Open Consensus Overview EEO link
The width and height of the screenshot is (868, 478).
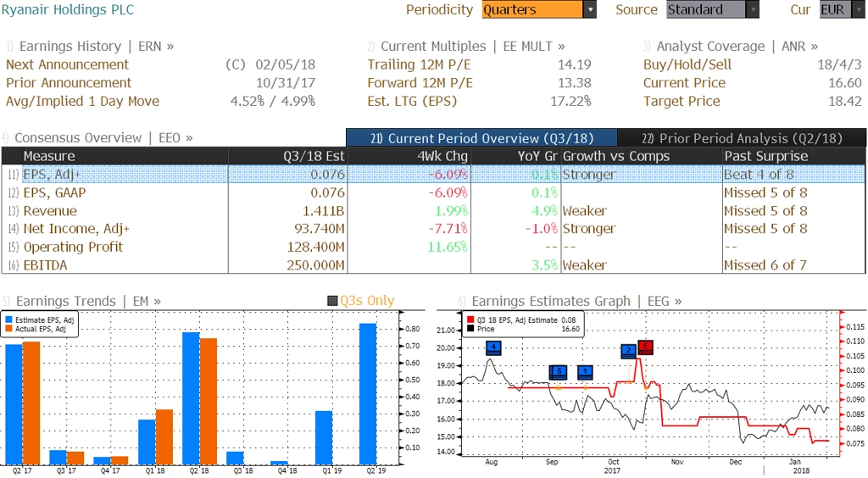[103, 138]
